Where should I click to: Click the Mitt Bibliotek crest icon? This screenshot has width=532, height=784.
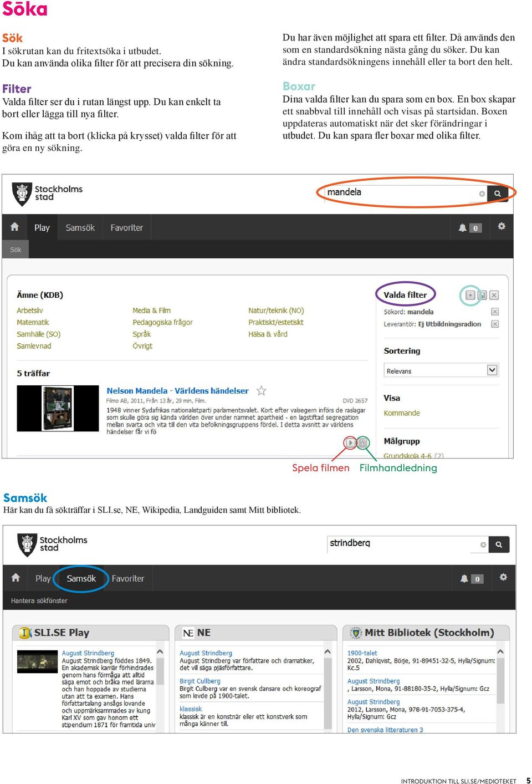pos(356,633)
